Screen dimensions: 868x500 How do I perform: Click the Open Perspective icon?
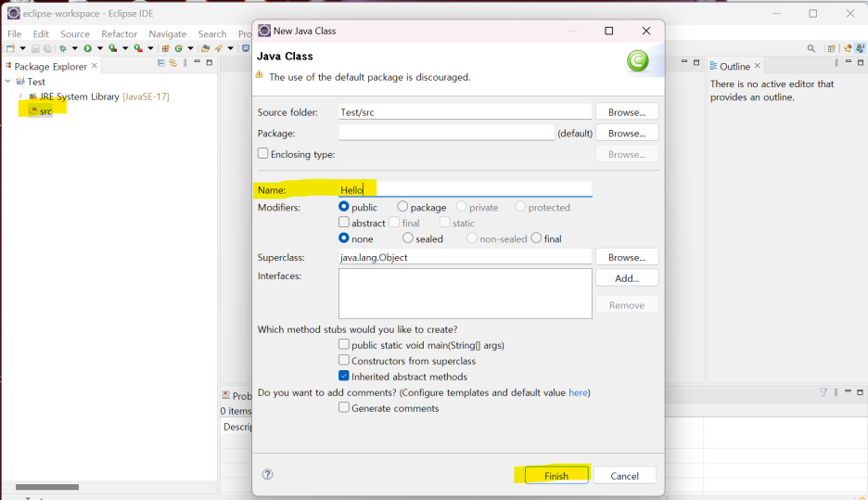tap(831, 48)
